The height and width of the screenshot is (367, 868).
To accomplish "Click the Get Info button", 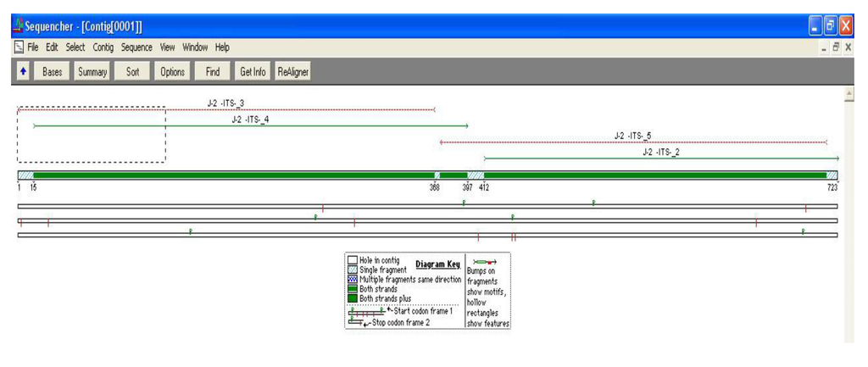I will click(x=253, y=72).
